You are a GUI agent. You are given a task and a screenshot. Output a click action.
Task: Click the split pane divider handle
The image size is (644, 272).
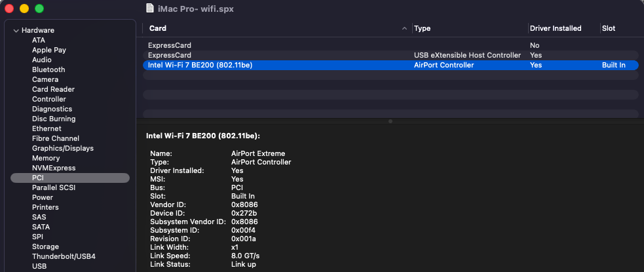click(x=390, y=121)
